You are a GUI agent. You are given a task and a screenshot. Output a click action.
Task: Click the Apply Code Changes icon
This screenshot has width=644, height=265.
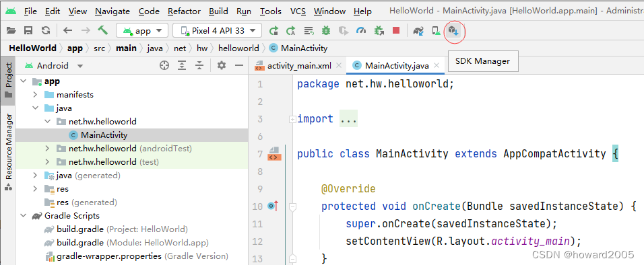[309, 30]
